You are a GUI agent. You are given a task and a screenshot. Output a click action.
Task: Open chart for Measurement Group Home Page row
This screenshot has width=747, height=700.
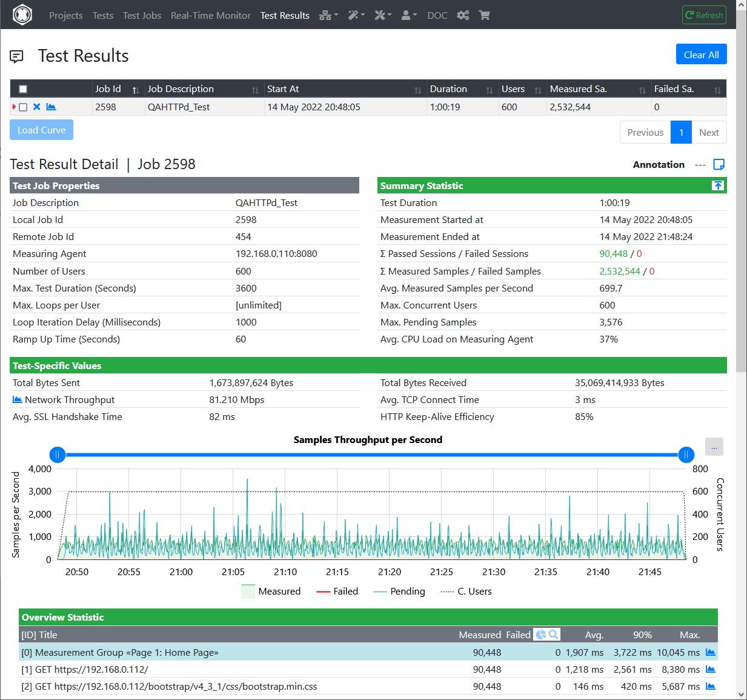pos(711,652)
